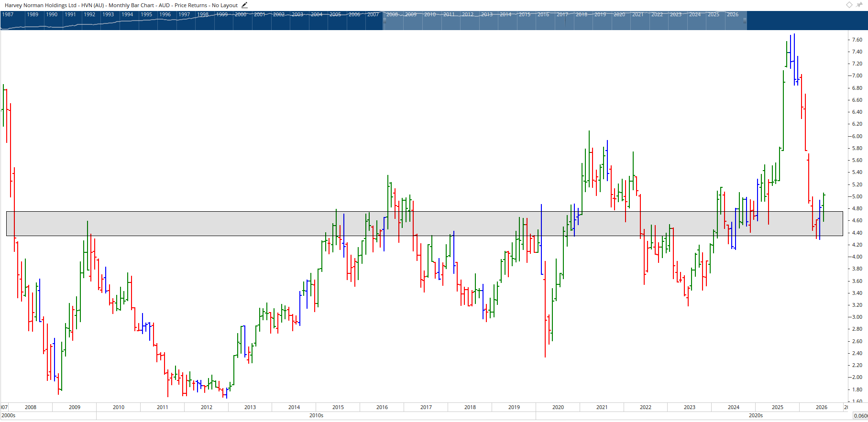Click the 4.60 price axis label
The height and width of the screenshot is (422, 868).
857,221
